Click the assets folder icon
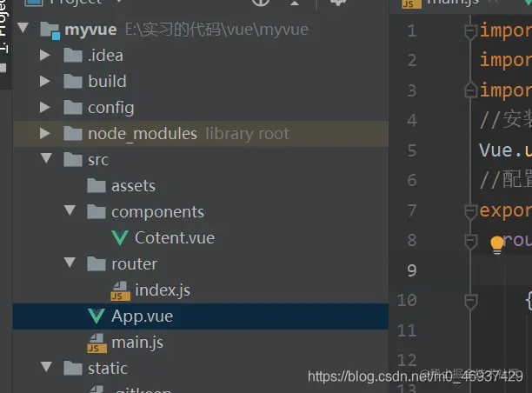Image resolution: width=532 pixels, height=393 pixels. pyautogui.click(x=96, y=186)
